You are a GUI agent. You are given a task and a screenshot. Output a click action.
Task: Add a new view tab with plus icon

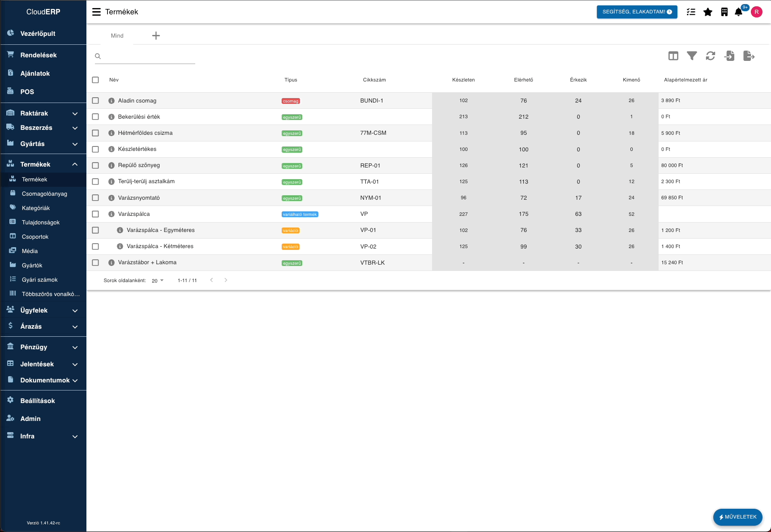coord(156,36)
